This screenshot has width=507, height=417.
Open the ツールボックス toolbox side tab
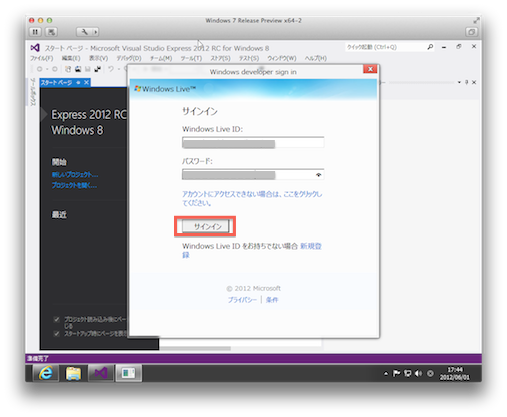pyautogui.click(x=33, y=92)
